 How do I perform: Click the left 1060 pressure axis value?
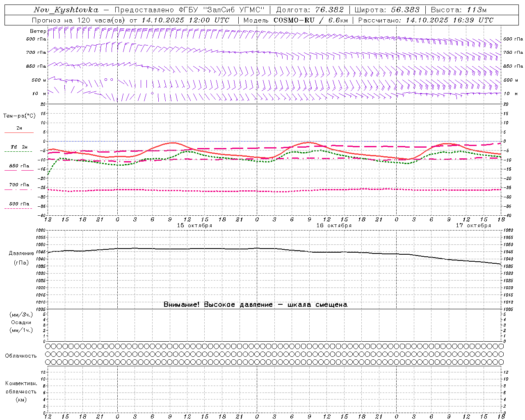(x=40, y=231)
